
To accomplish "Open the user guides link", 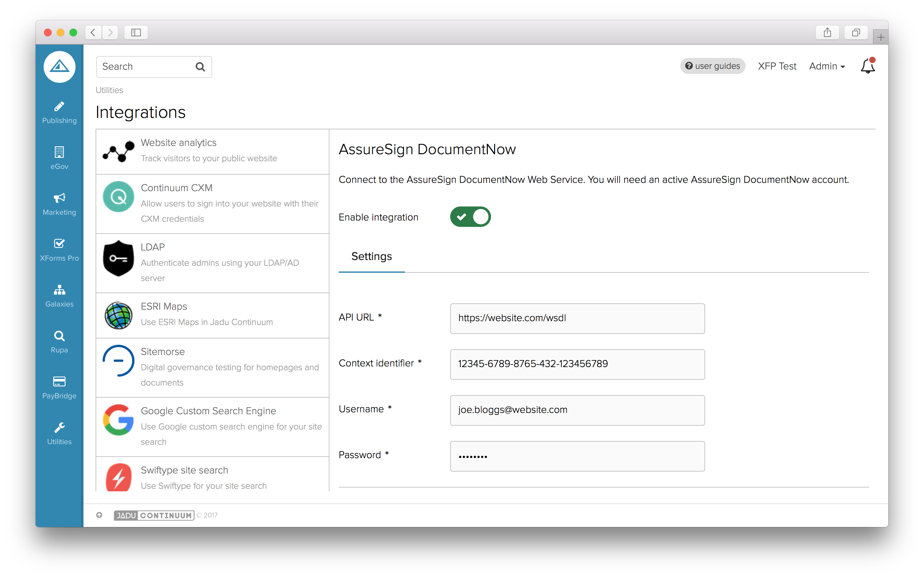I will pyautogui.click(x=712, y=66).
